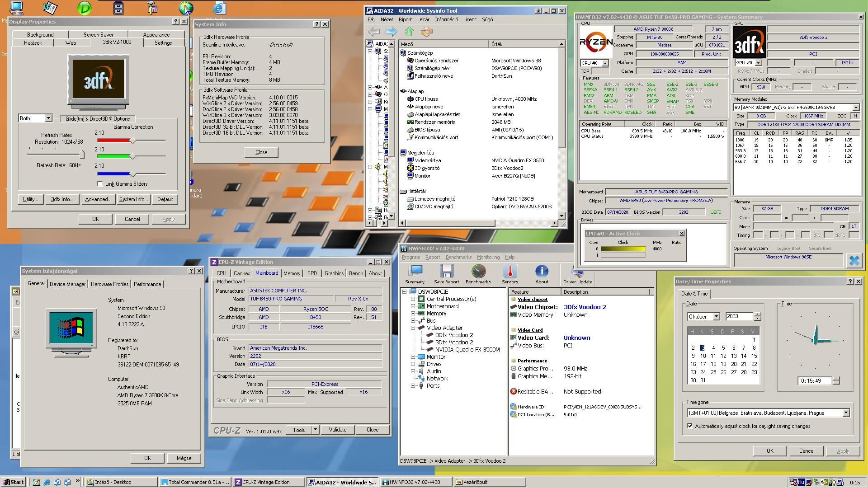Viewport: 868px width, 488px height.
Task: Open the Both dropdown in Display Properties
Action: [x=48, y=118]
